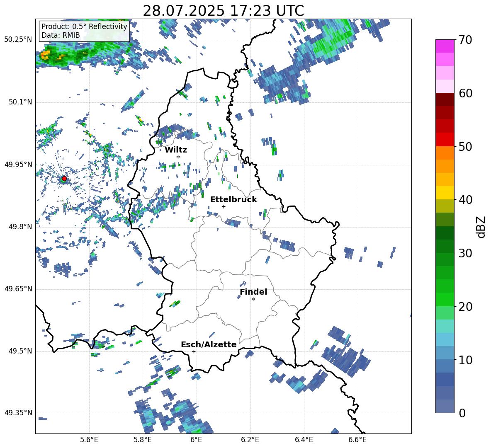Click the 49.5°N latitude label
The width and height of the screenshot is (491, 448).
[20, 351]
